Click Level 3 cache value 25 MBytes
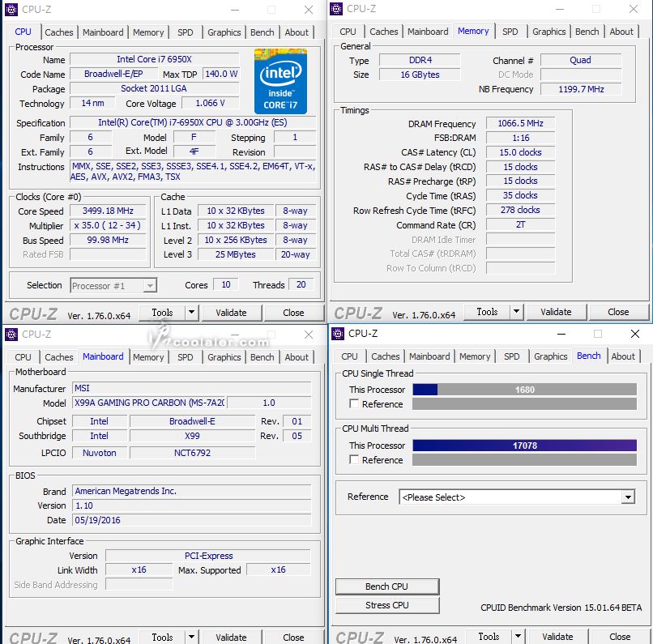 coord(236,254)
